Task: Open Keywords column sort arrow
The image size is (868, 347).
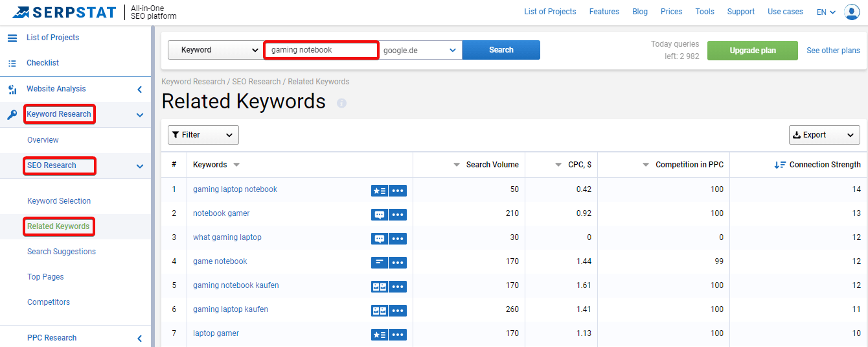Action: coord(236,165)
